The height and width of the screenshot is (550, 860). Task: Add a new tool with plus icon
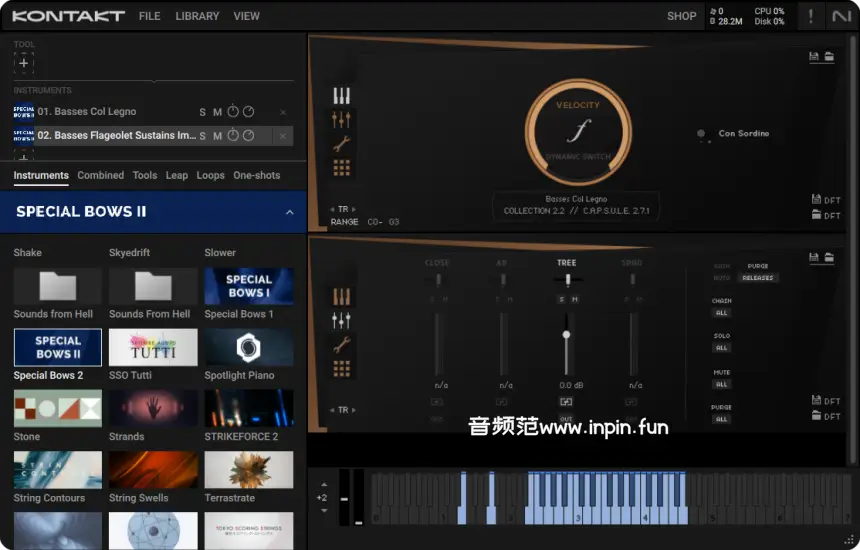24,63
